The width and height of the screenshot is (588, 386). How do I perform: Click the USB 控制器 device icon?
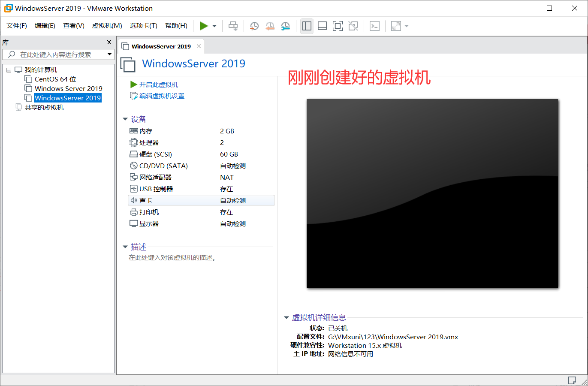134,189
